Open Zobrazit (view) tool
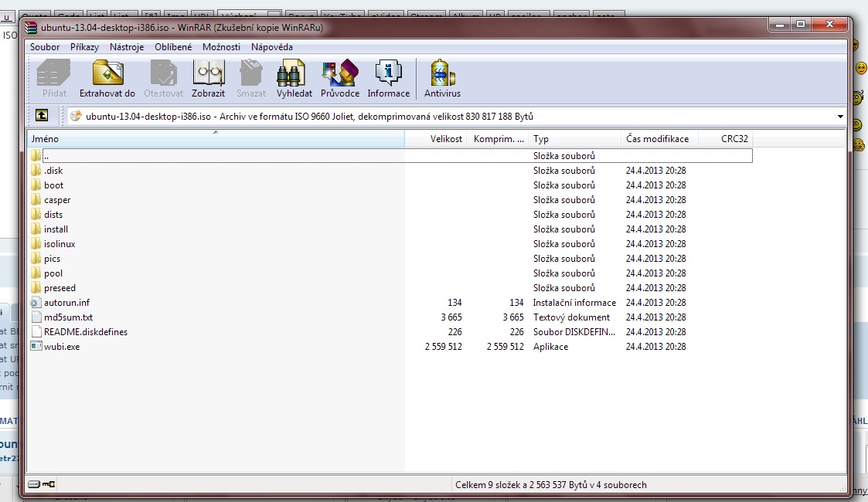The height and width of the screenshot is (502, 868). 208,79
